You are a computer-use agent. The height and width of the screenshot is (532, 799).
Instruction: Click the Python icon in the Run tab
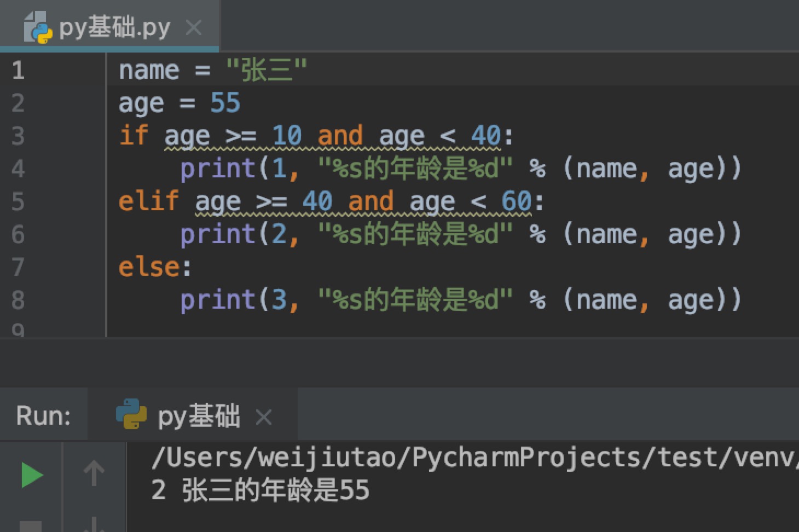[131, 414]
